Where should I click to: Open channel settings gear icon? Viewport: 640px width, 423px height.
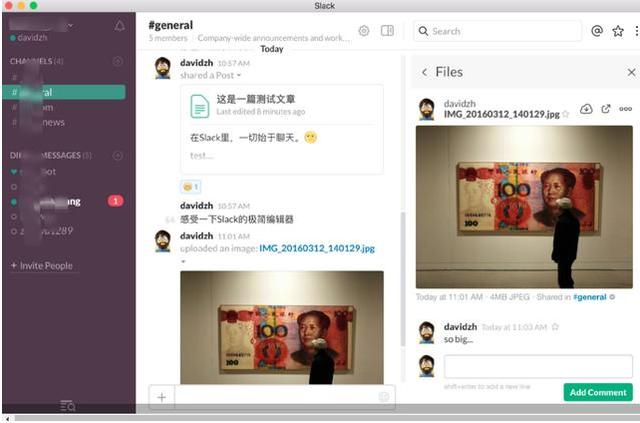364,31
